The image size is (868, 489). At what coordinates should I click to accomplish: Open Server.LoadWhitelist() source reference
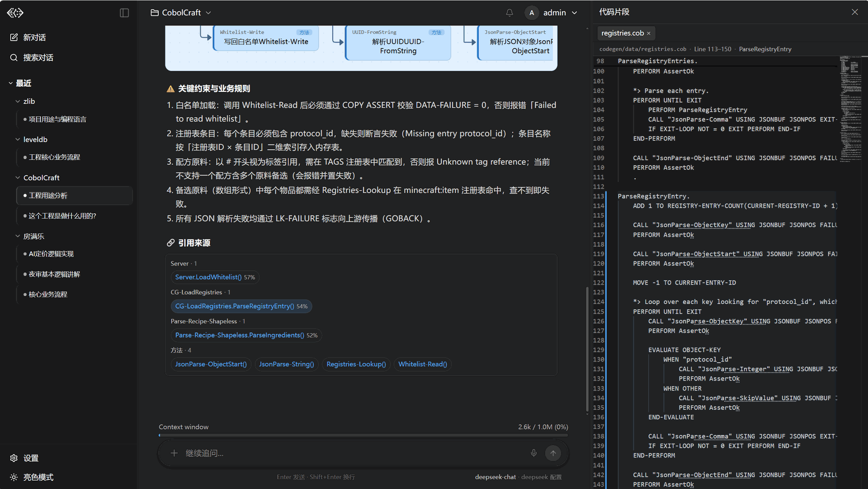click(215, 277)
